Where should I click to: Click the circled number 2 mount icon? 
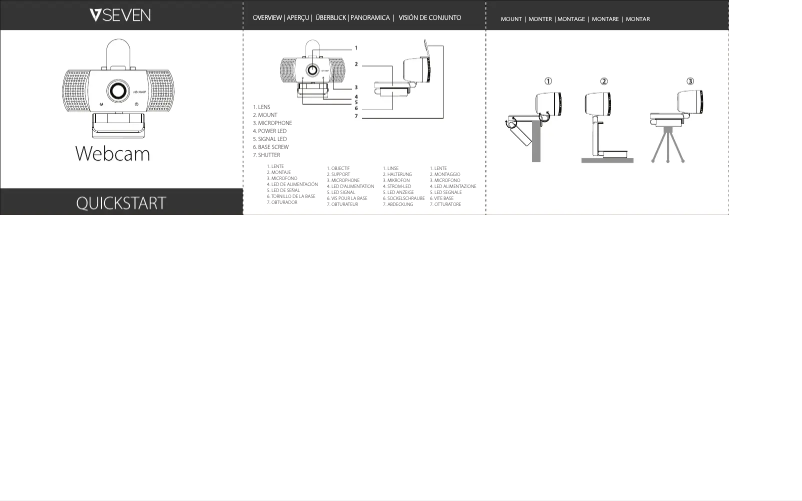click(x=604, y=82)
